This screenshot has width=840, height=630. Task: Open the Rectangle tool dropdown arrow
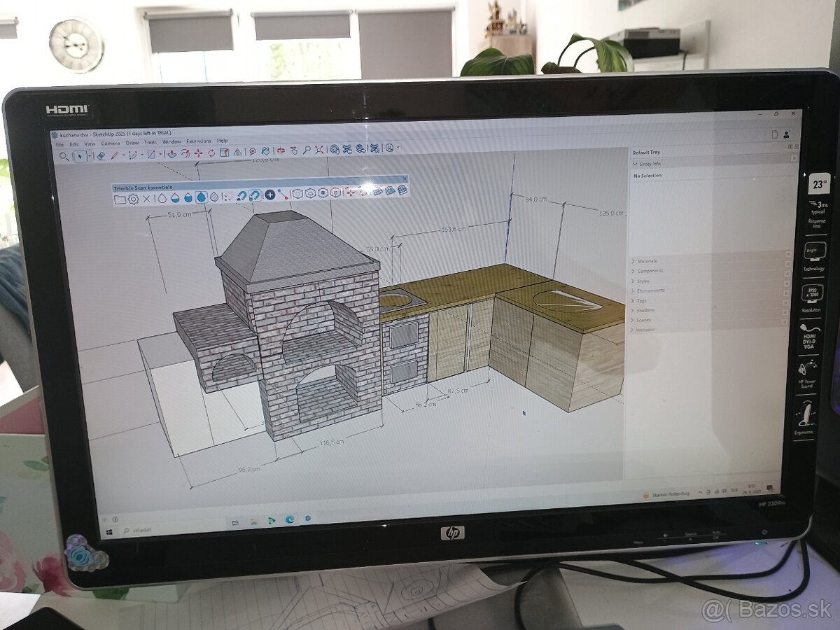160,154
